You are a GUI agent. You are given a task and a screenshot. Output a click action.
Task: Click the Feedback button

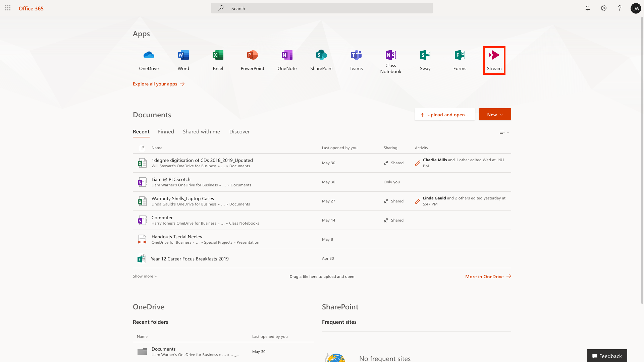(x=607, y=356)
